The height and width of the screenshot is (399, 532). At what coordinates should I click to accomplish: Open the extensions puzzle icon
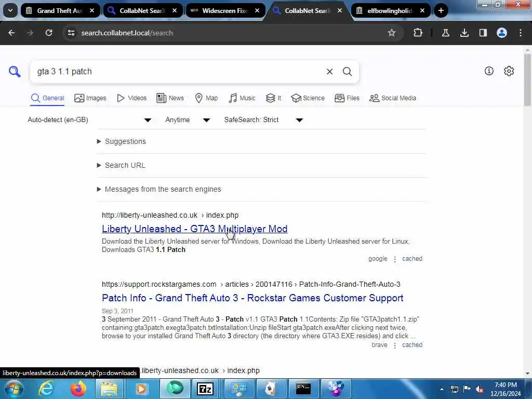(418, 33)
